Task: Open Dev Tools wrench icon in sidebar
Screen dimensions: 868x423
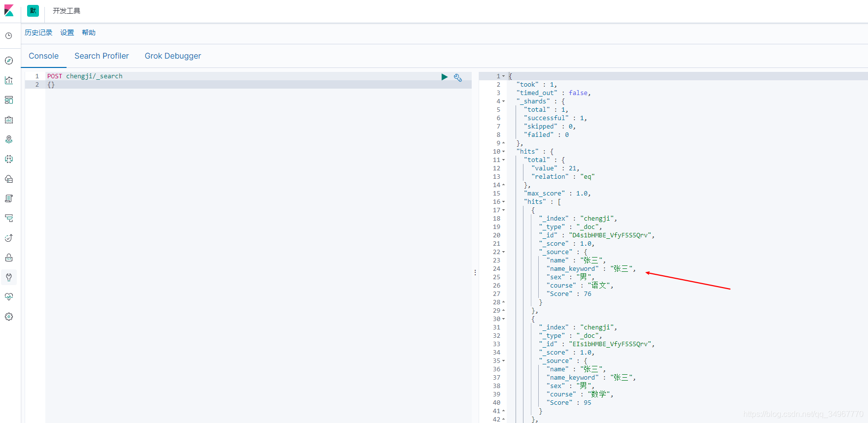Action: click(x=9, y=277)
